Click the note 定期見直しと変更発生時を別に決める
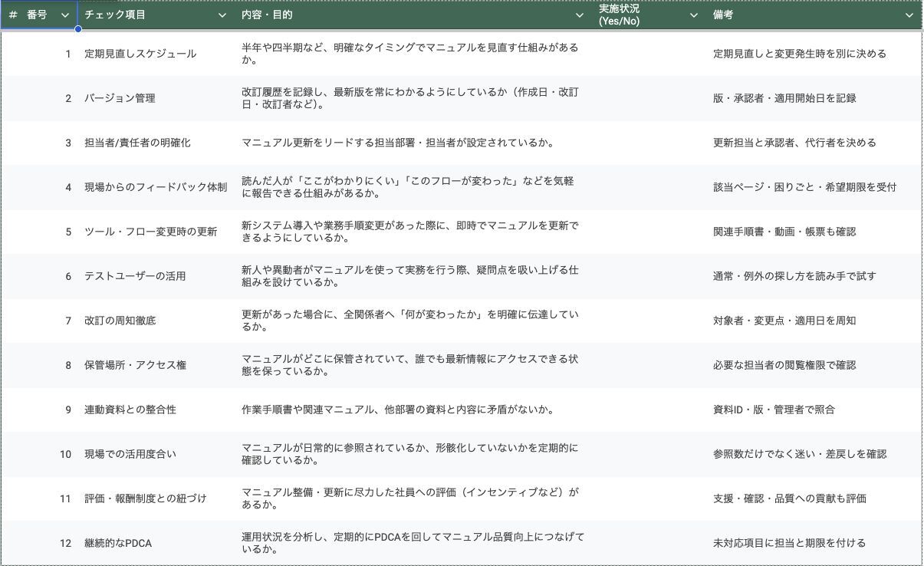The width and height of the screenshot is (924, 566). click(800, 54)
